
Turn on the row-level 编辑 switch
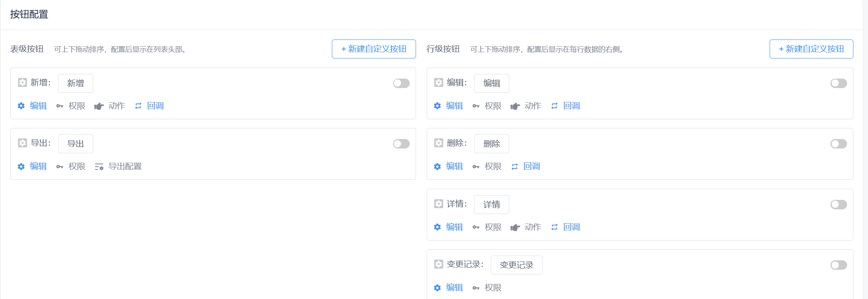(838, 83)
